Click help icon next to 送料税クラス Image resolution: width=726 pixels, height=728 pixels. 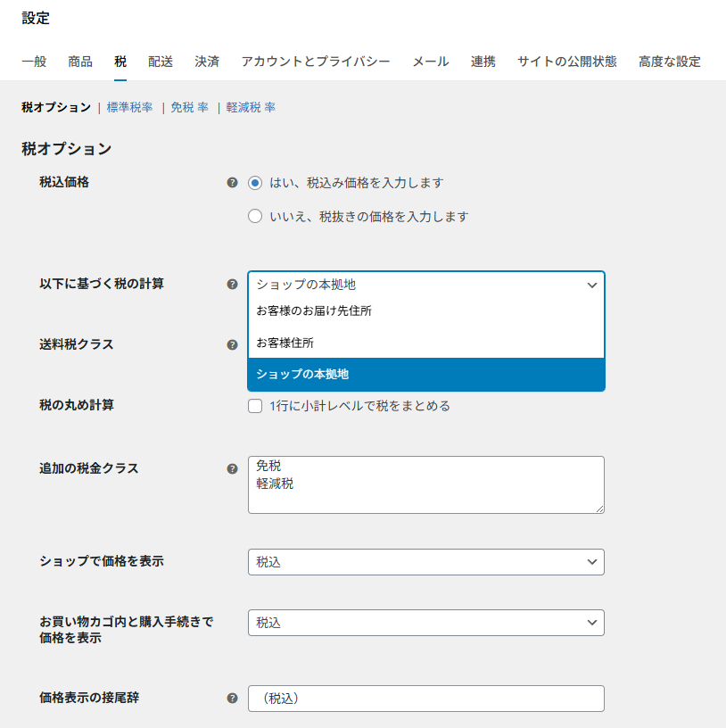point(232,344)
